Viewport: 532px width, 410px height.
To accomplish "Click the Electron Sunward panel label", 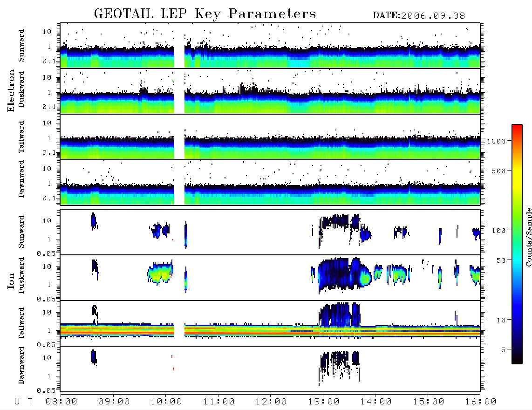I will tap(21, 46).
